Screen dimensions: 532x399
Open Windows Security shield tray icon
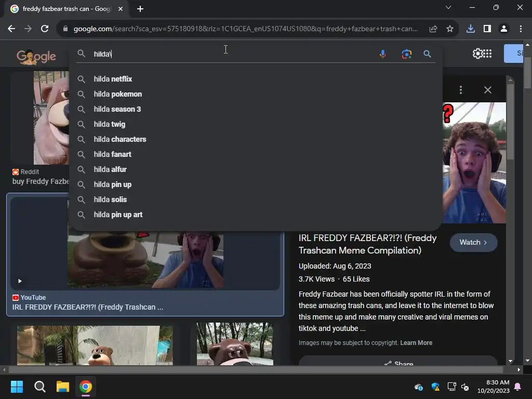(x=435, y=387)
